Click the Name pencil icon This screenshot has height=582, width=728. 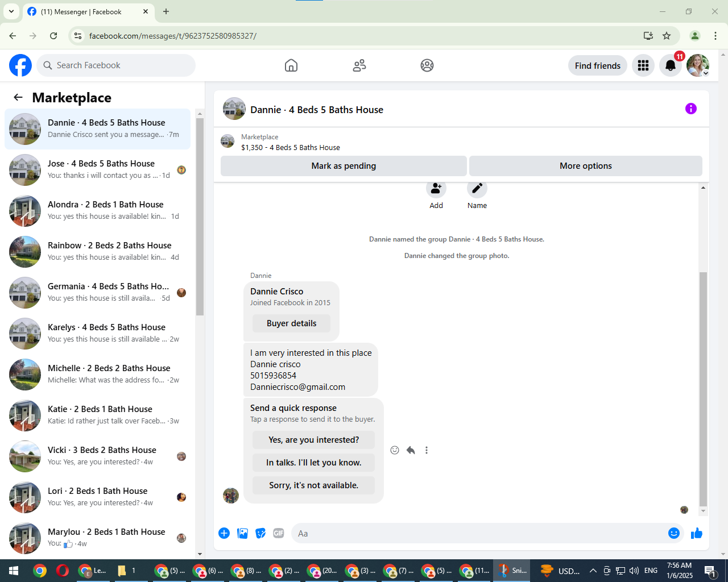(x=477, y=189)
